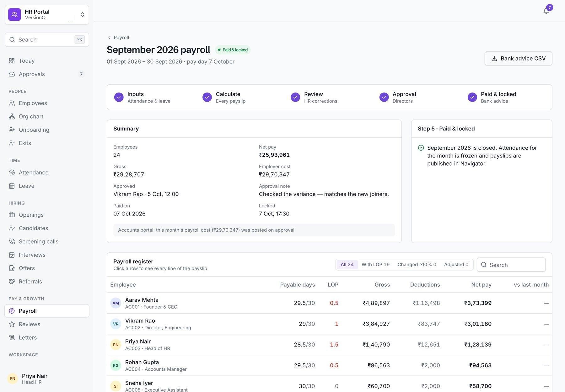Open the notifications bell
Viewport: 565px width, 392px height.
[546, 11]
